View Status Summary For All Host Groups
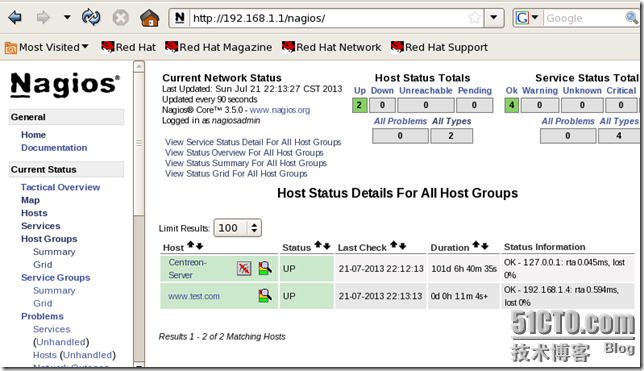Viewport: 644px width, 371px height. coord(246,163)
